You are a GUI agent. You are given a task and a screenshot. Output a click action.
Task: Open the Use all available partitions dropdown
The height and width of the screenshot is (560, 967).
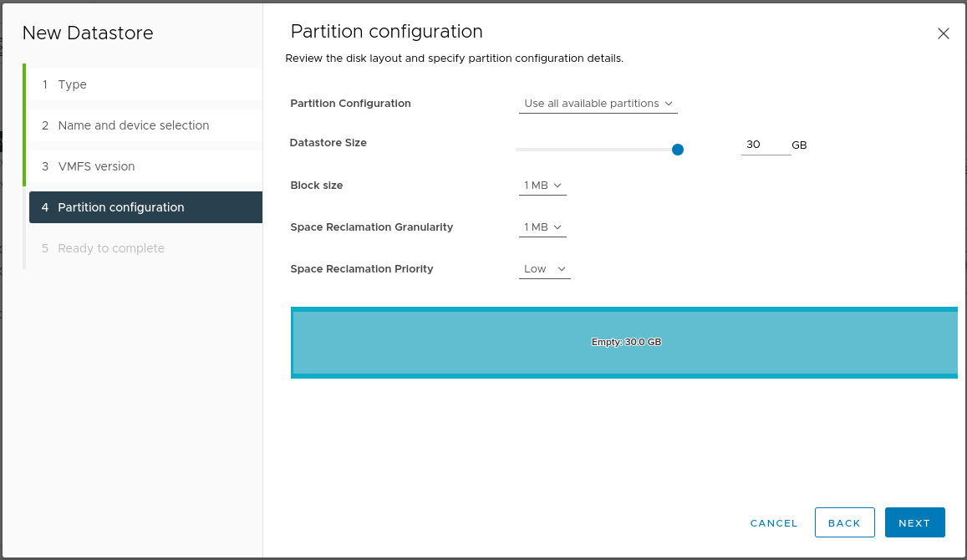[x=598, y=104]
